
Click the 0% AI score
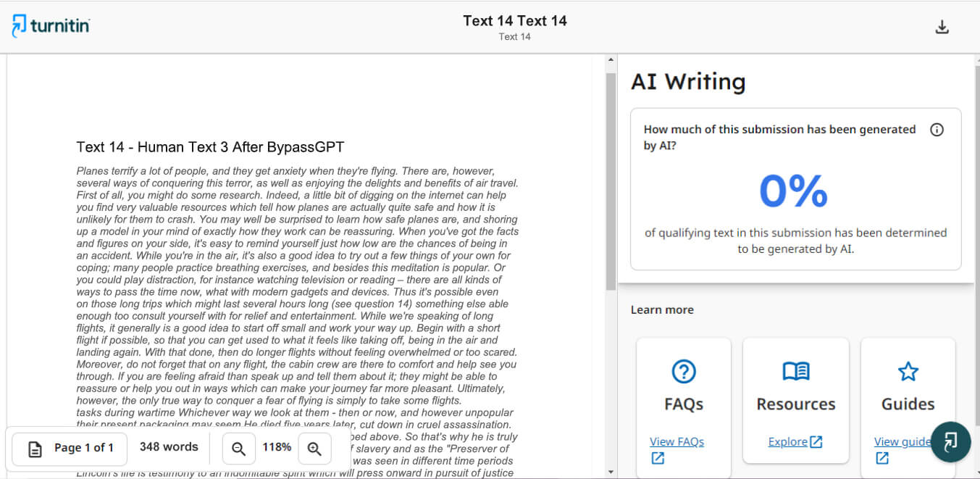[x=793, y=191]
